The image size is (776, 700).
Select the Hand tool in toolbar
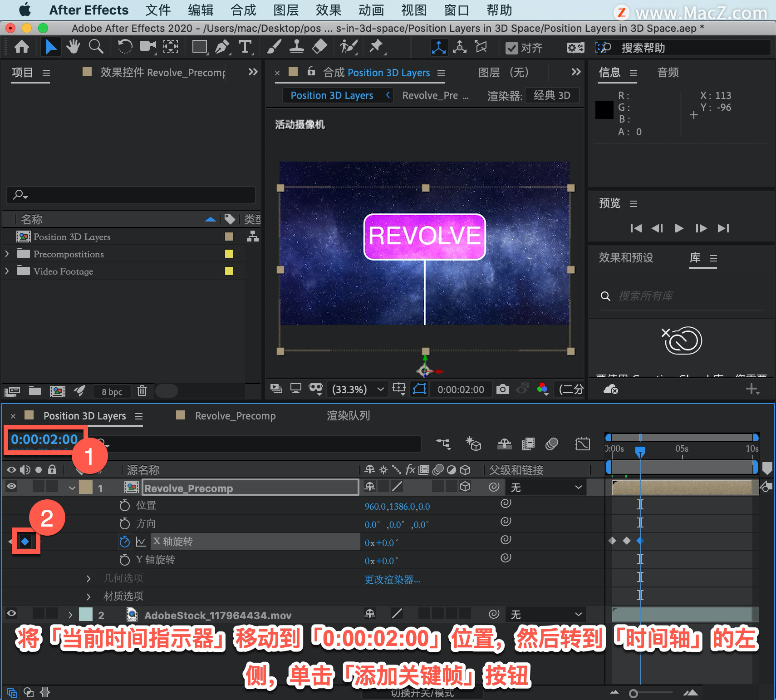pos(73,47)
